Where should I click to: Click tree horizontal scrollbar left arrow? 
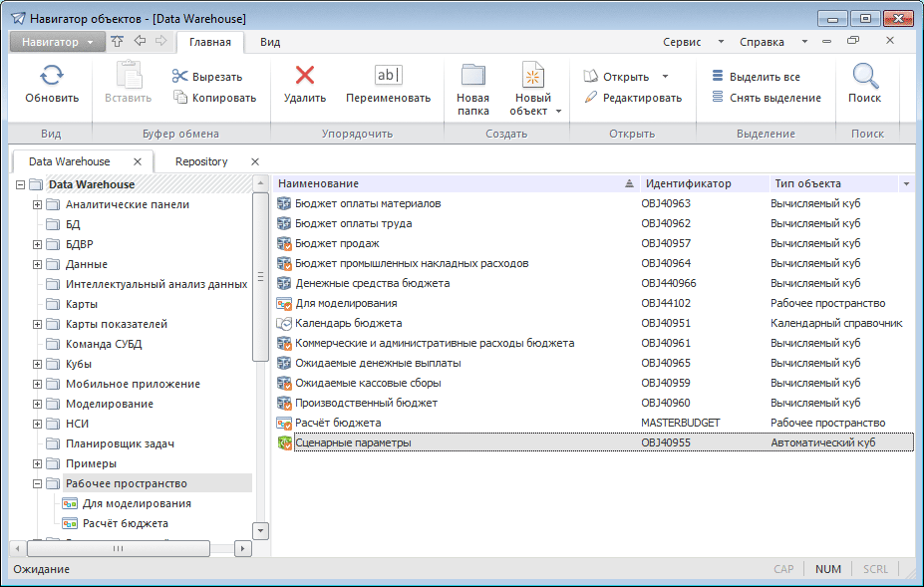[x=18, y=549]
